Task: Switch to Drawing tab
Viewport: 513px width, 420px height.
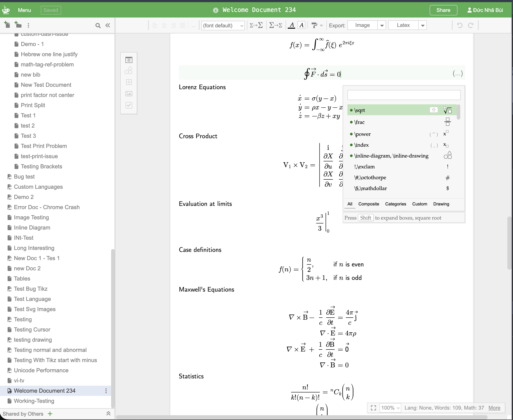Action: click(x=441, y=204)
